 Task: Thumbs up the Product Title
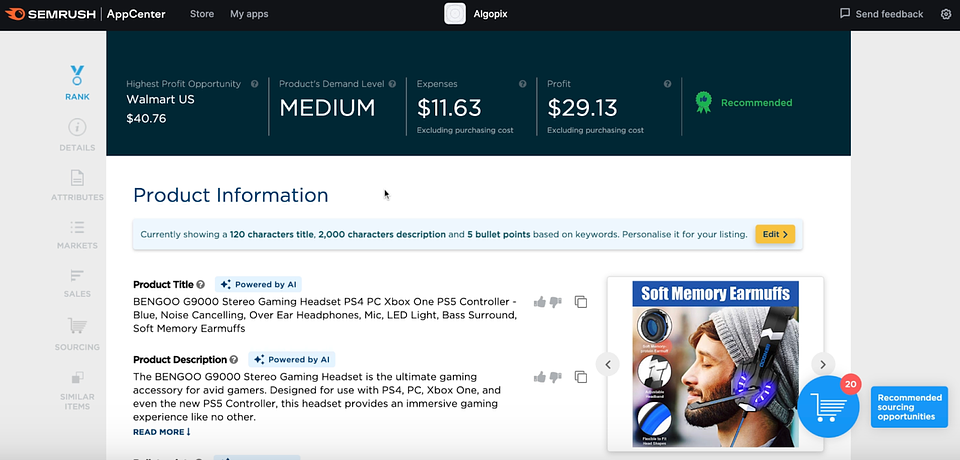click(540, 302)
